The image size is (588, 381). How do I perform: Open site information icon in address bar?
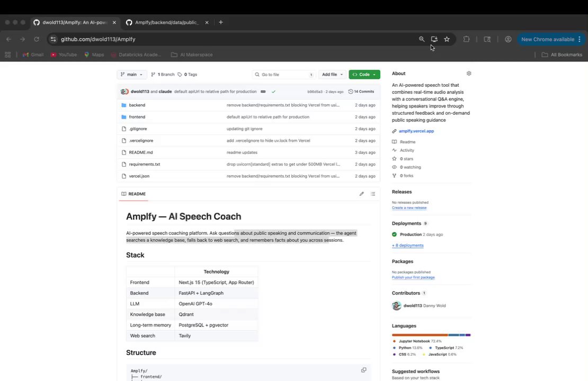coord(54,39)
